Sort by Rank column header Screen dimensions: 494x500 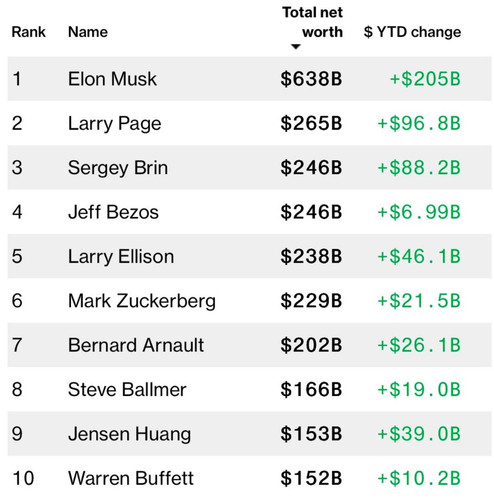click(28, 32)
